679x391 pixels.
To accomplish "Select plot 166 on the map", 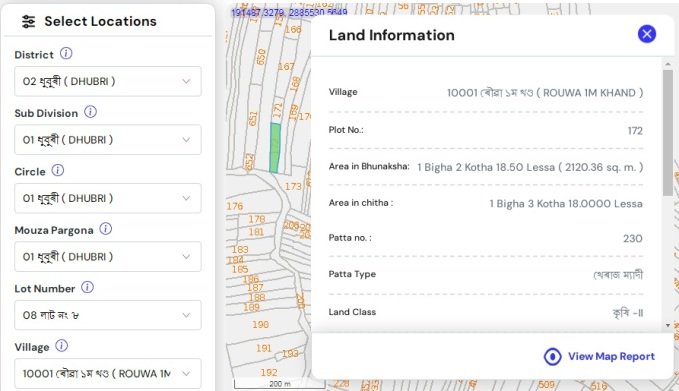I will click(293, 29).
